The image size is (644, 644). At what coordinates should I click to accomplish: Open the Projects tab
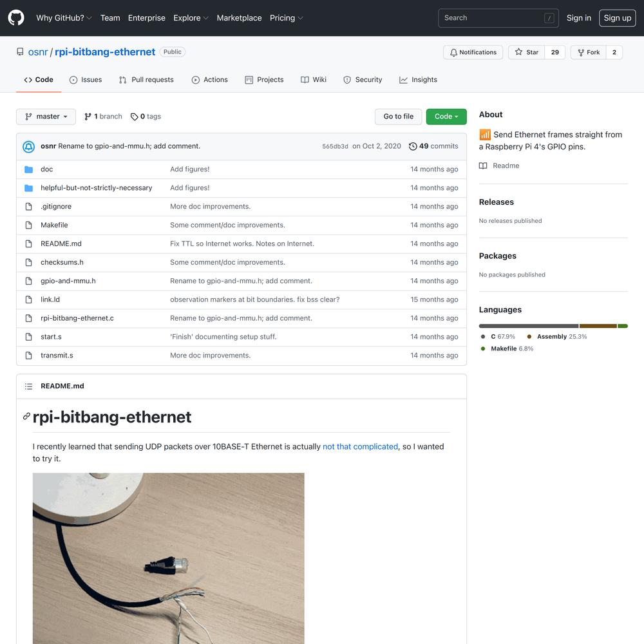click(x=264, y=80)
